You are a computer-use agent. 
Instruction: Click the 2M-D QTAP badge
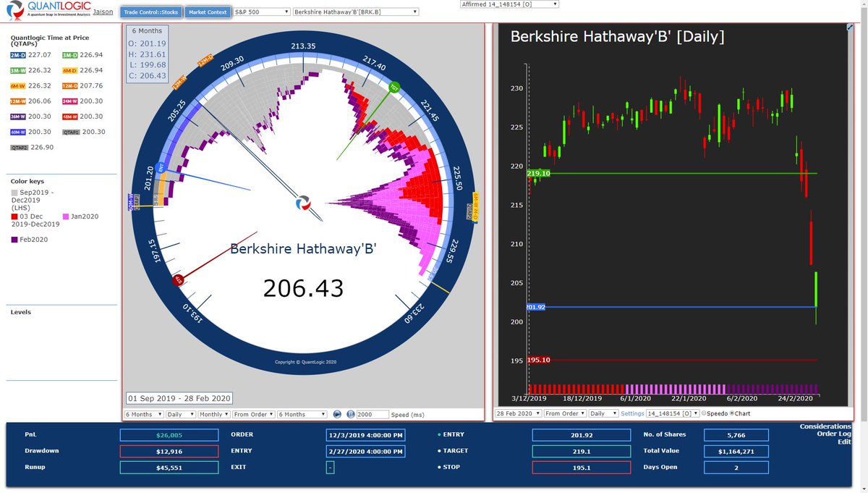(18, 54)
